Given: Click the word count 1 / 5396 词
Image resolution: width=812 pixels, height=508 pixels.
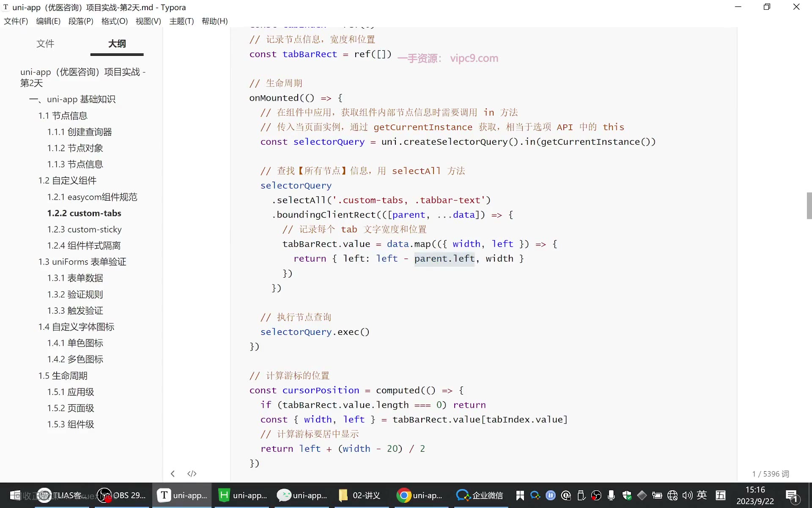Looking at the screenshot, I should point(771,474).
